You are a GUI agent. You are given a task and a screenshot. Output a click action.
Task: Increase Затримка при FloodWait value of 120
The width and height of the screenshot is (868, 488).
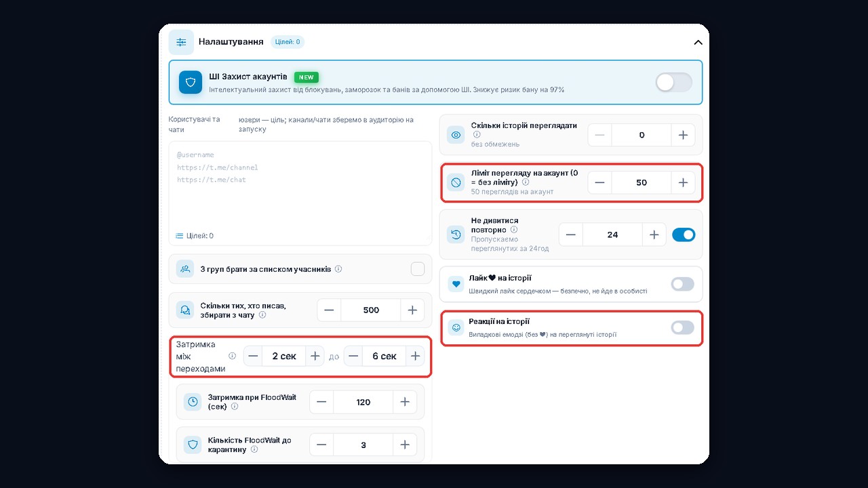point(405,402)
